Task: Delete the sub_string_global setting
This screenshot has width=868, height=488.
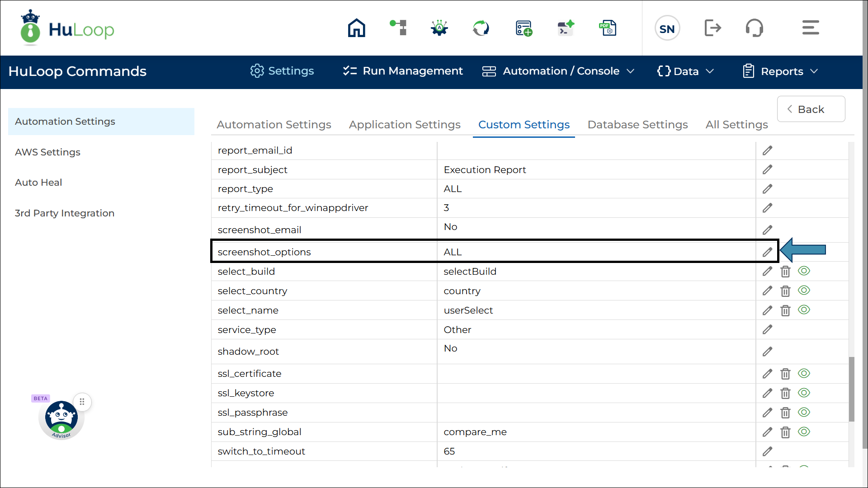Action: (785, 432)
